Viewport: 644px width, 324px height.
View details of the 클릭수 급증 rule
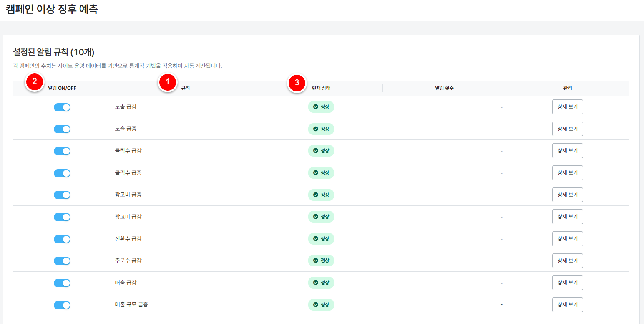(567, 173)
